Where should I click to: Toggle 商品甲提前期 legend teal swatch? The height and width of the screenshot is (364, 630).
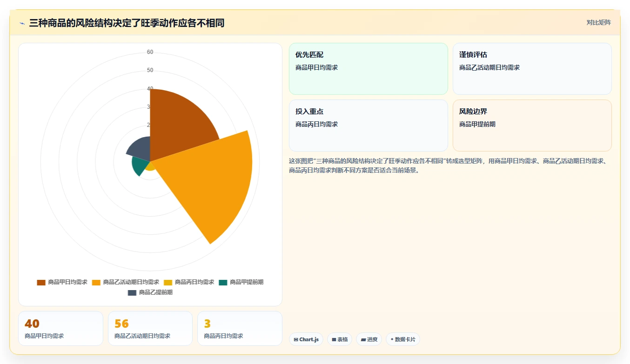(x=223, y=282)
